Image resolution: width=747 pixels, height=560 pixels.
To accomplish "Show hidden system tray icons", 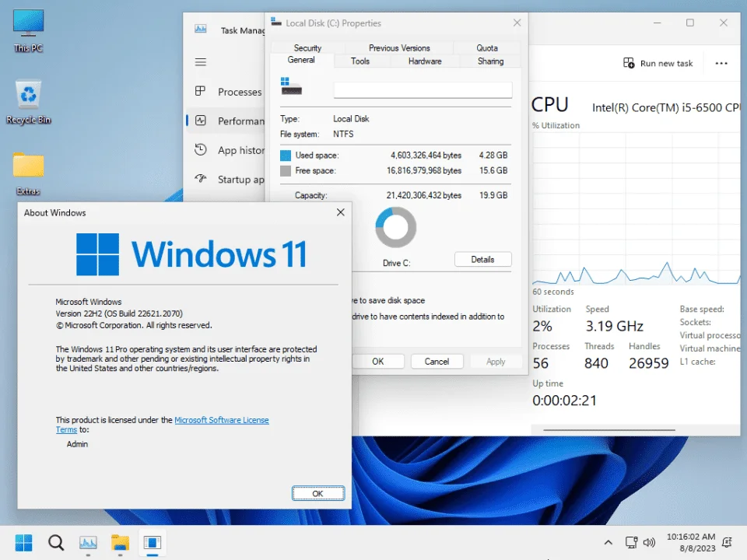I will point(608,542).
